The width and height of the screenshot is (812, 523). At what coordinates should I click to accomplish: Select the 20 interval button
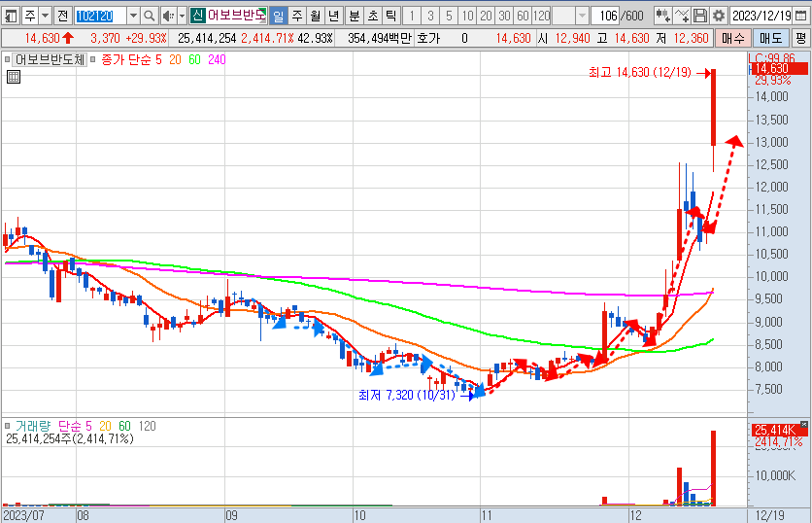coord(486,17)
